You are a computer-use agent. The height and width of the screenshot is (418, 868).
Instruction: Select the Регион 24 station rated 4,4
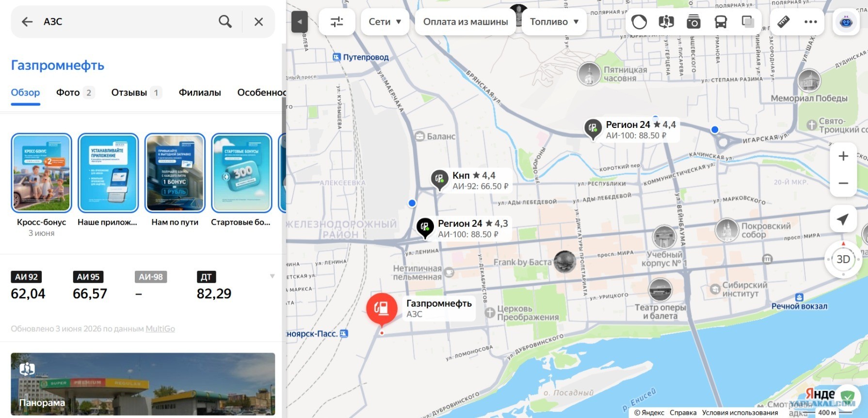pos(593,128)
